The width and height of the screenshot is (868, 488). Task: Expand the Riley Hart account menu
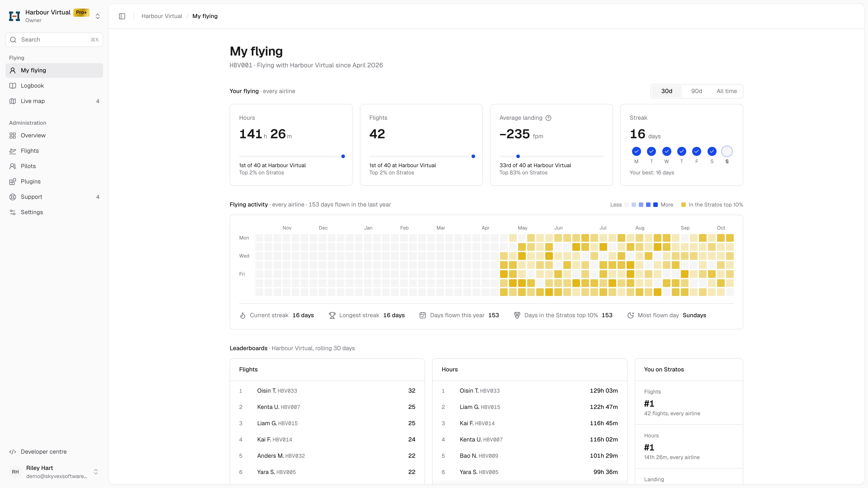[96, 472]
